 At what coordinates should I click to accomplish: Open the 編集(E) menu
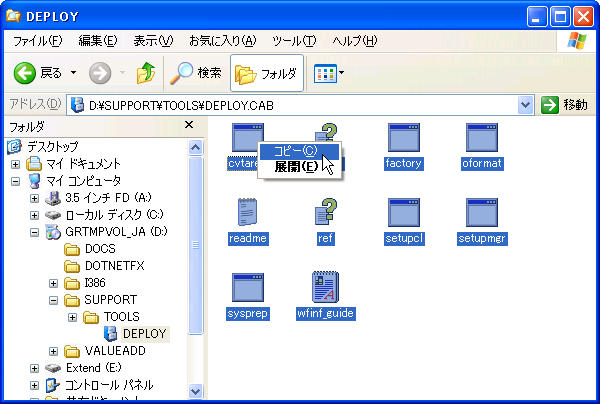(x=98, y=41)
